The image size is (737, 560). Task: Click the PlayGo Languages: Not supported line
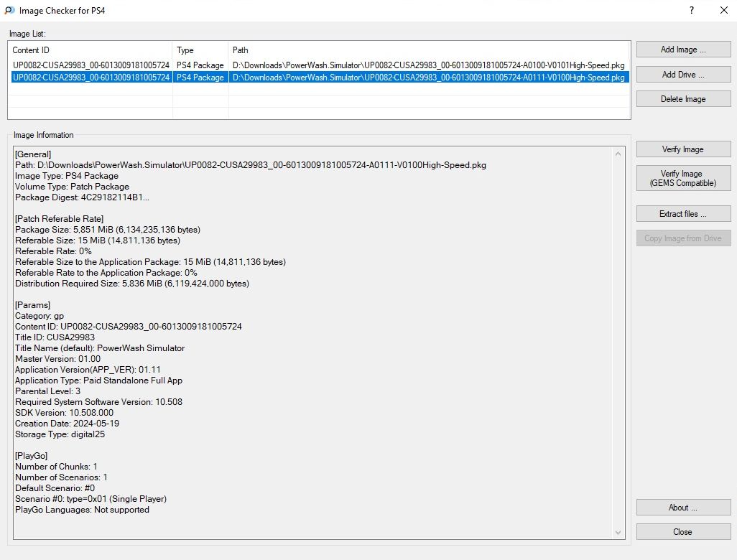[x=83, y=510]
